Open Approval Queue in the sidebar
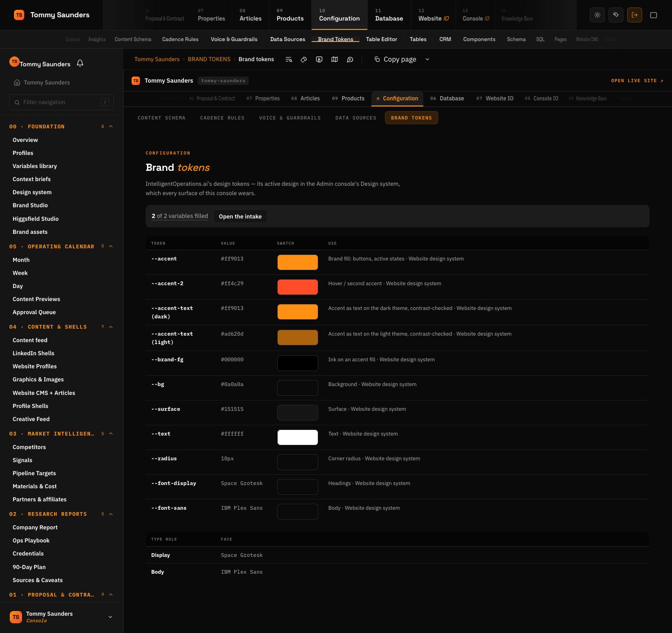Viewport: 672px width, 633px height. coord(34,312)
